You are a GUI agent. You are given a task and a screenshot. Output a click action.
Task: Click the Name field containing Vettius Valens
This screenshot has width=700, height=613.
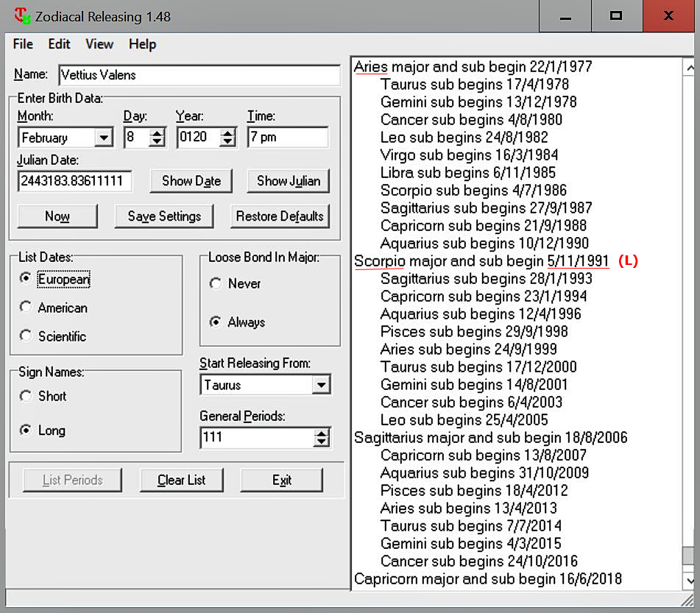coord(199,75)
